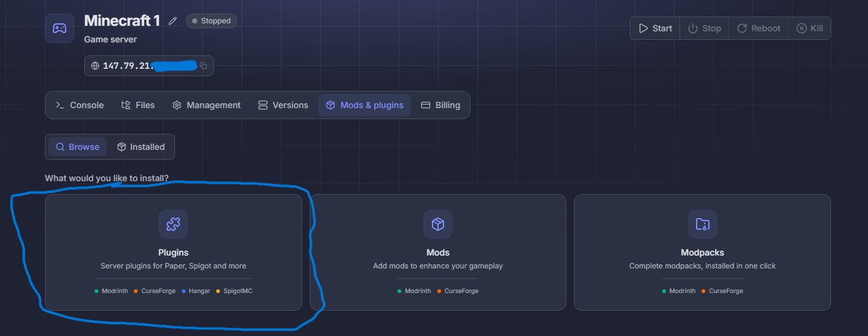Click the credit card icon in Billing

(425, 105)
